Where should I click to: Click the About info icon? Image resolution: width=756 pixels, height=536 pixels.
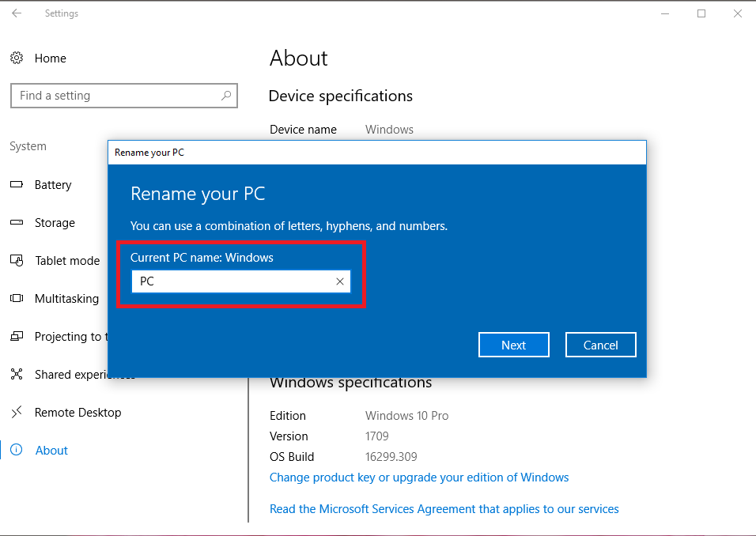[17, 450]
